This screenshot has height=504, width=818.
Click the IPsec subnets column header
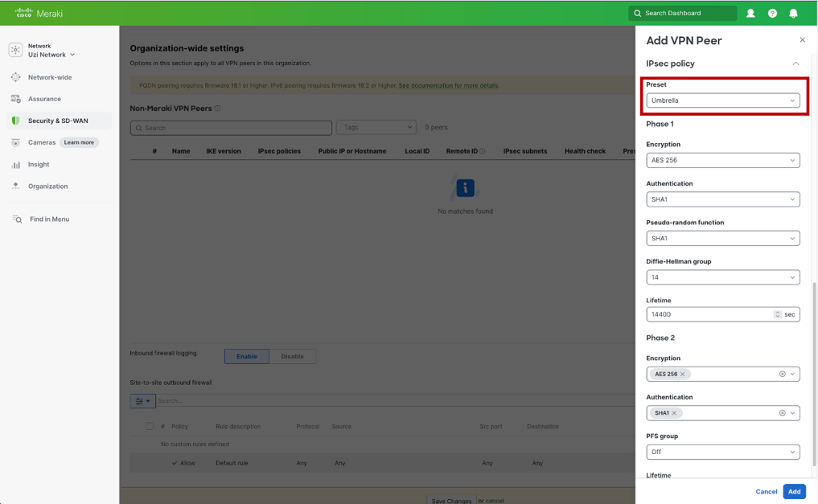click(524, 151)
